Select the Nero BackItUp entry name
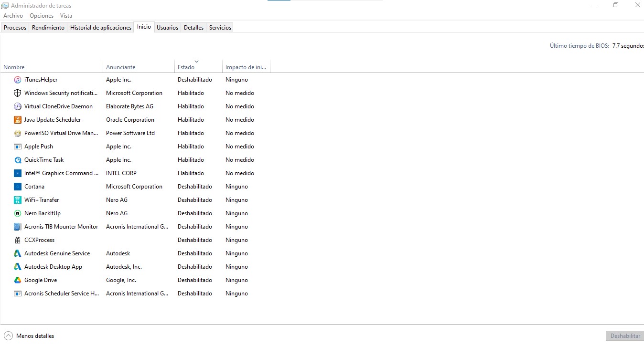The width and height of the screenshot is (644, 346). tap(43, 213)
